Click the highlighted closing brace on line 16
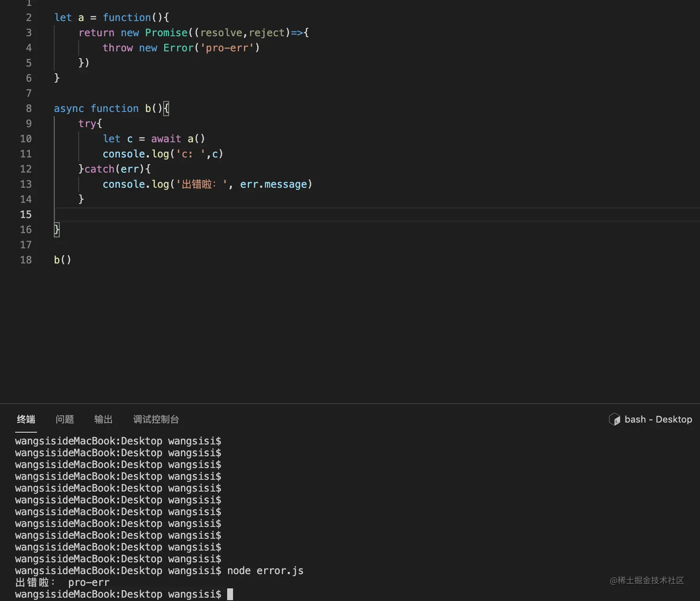 [57, 230]
